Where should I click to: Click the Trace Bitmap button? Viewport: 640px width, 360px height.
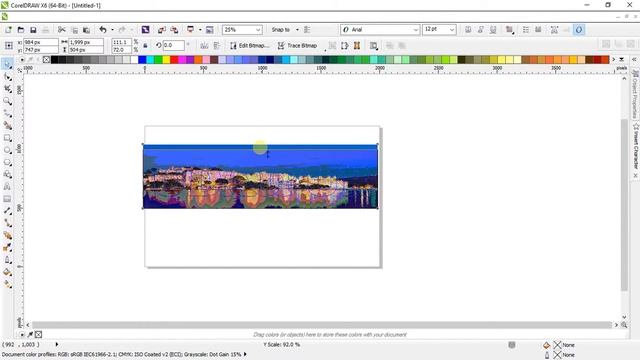click(297, 46)
